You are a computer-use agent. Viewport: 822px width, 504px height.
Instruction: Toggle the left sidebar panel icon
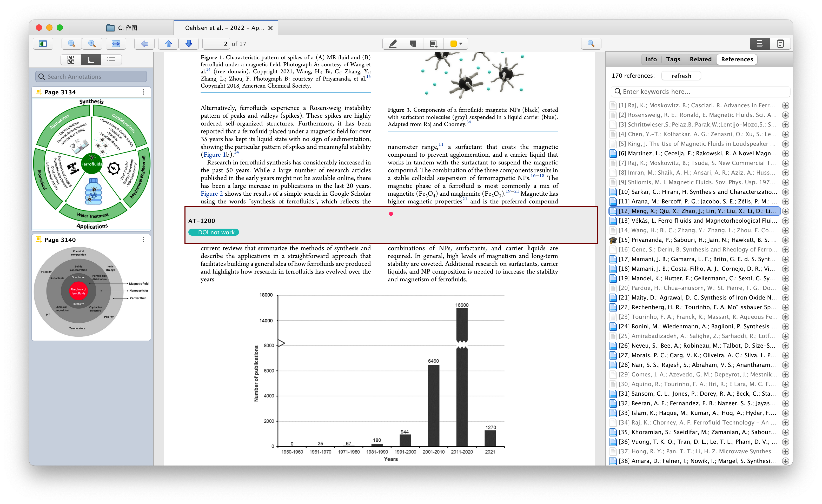[x=43, y=44]
